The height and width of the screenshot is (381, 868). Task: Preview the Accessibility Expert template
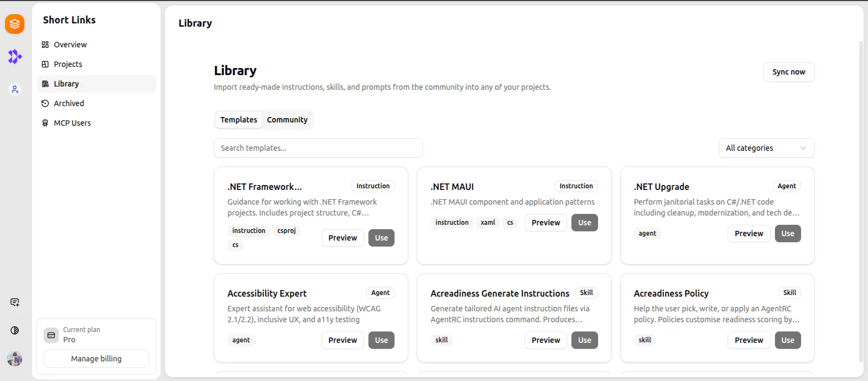pos(343,340)
